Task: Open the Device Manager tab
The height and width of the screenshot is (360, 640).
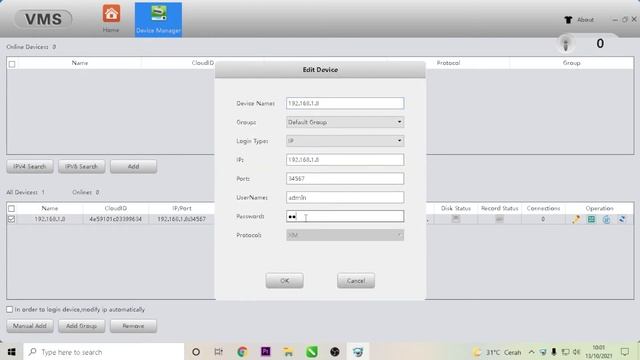Action: 158,20
